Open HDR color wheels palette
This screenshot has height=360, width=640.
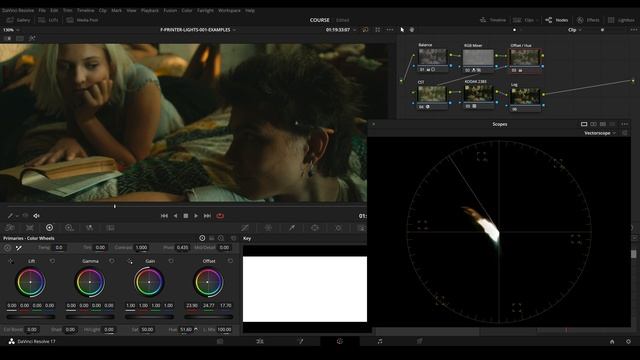click(69, 228)
